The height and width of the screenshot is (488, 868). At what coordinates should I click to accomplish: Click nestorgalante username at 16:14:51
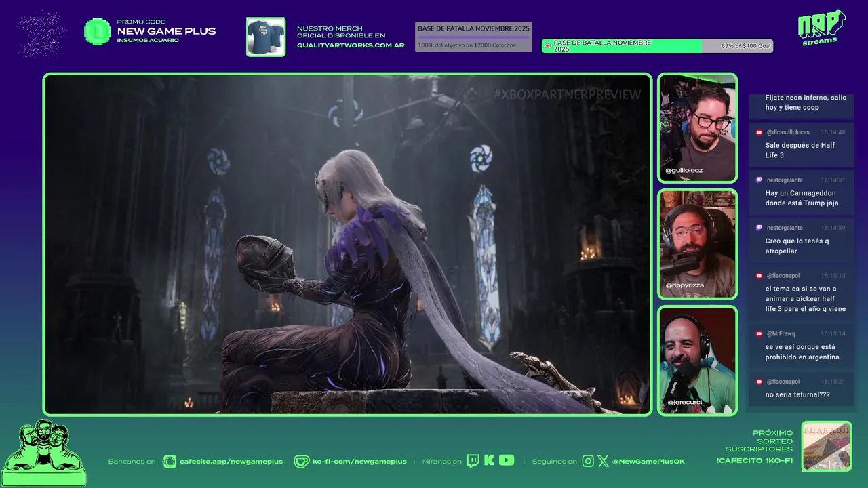[785, 180]
